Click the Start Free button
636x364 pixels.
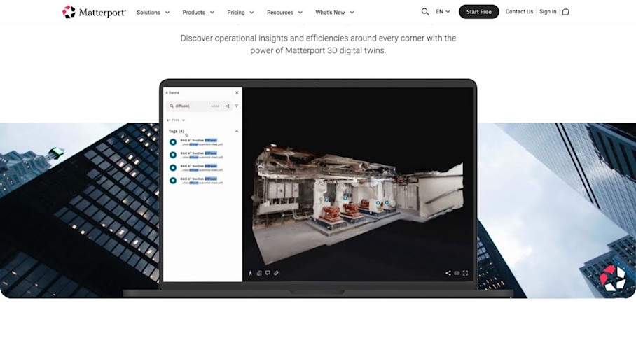click(478, 12)
